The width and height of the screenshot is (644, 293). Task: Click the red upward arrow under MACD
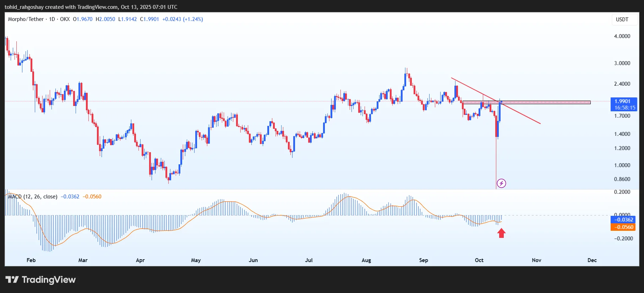coord(501,233)
